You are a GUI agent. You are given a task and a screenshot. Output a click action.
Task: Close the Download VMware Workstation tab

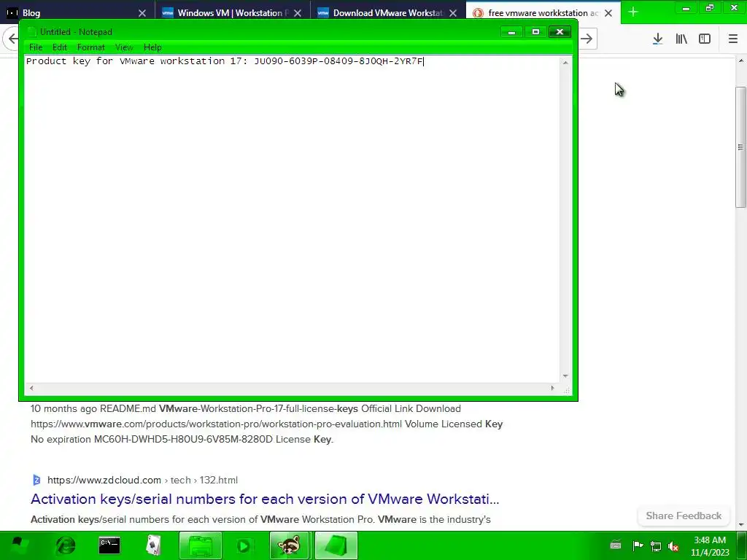click(453, 13)
